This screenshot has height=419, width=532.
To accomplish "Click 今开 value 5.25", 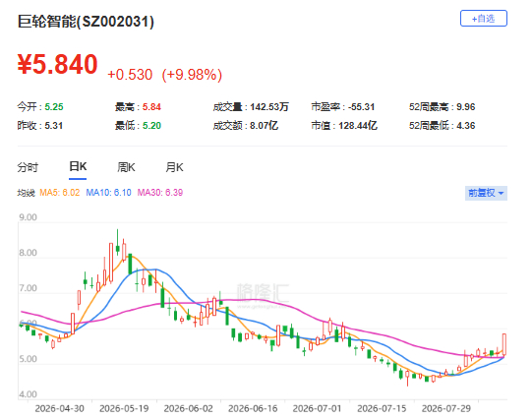I will click(x=54, y=107).
